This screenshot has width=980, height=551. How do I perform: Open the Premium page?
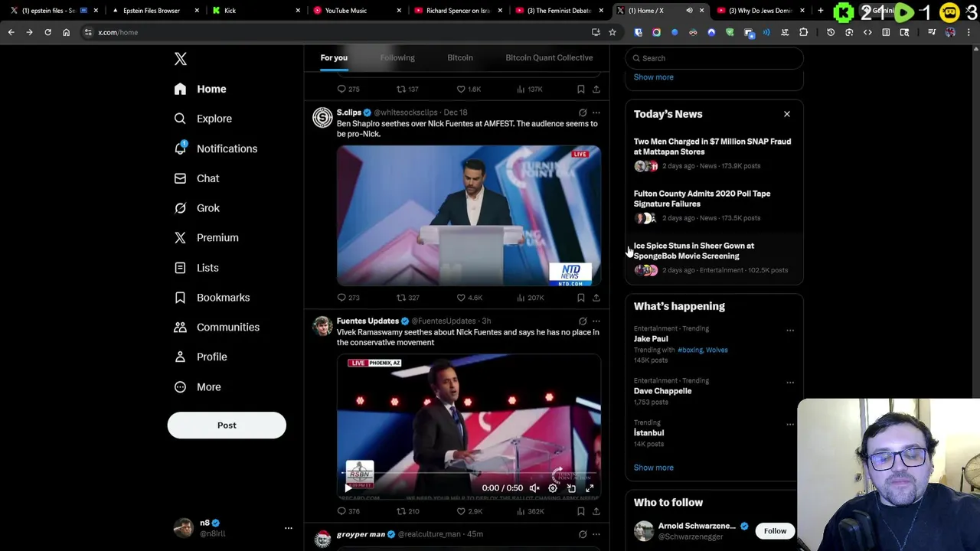coord(207,238)
